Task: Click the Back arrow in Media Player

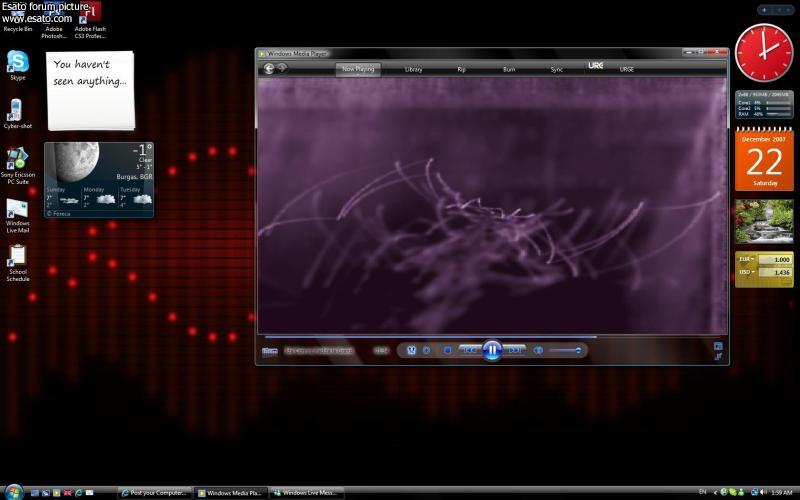Action: tap(269, 68)
